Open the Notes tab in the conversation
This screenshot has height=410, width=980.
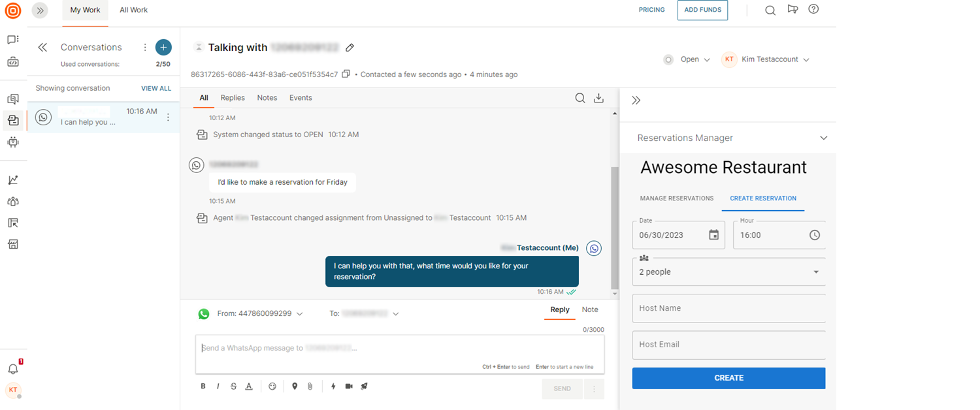(x=267, y=97)
